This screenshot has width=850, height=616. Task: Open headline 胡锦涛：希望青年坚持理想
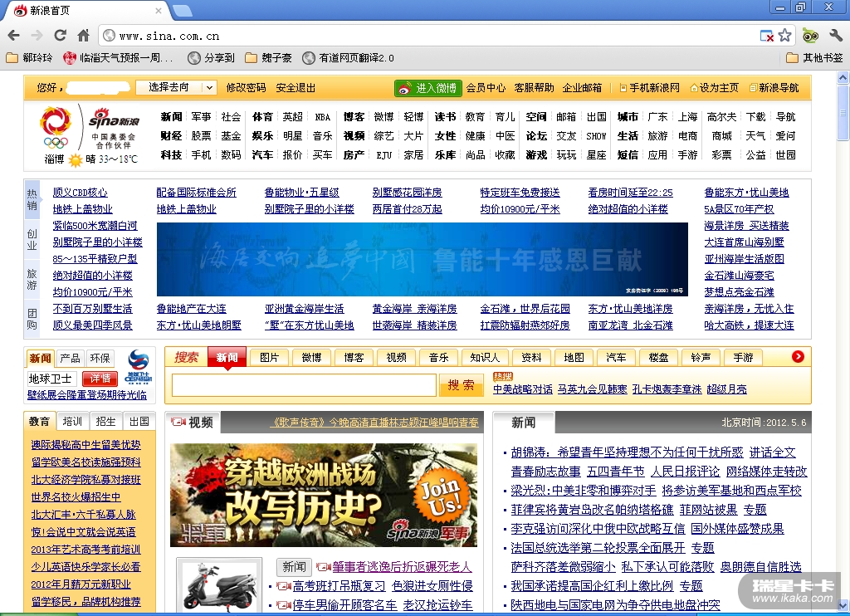pyautogui.click(x=628, y=452)
